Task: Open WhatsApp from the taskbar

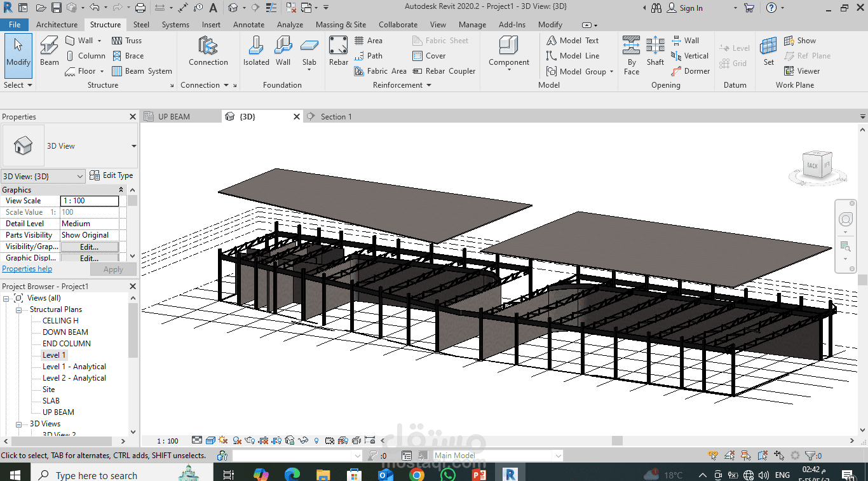Action: pos(447,474)
